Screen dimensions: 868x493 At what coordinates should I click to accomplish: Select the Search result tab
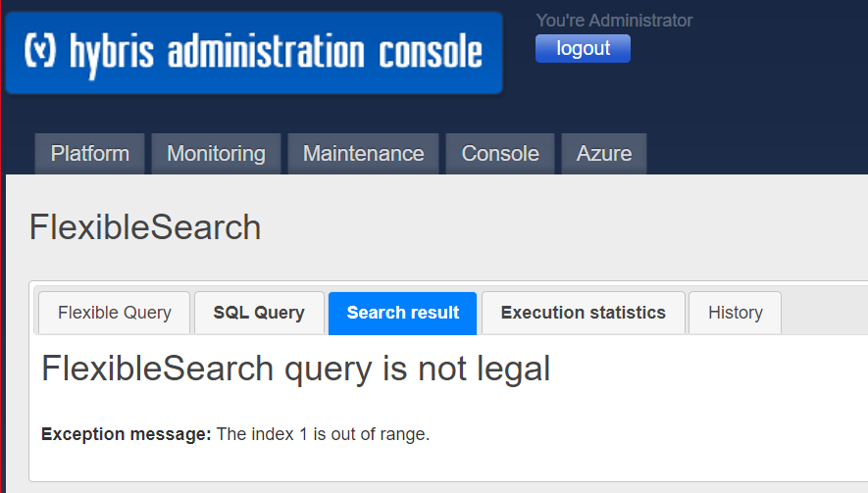point(402,314)
